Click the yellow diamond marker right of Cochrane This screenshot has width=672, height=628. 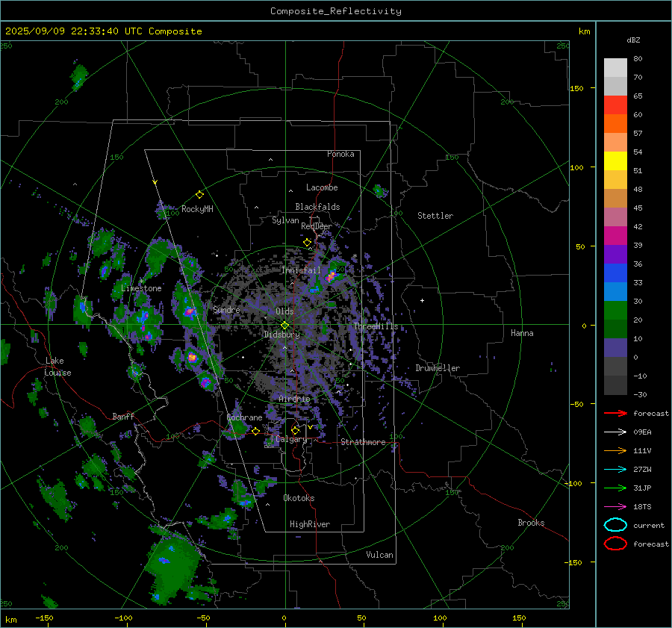[255, 431]
